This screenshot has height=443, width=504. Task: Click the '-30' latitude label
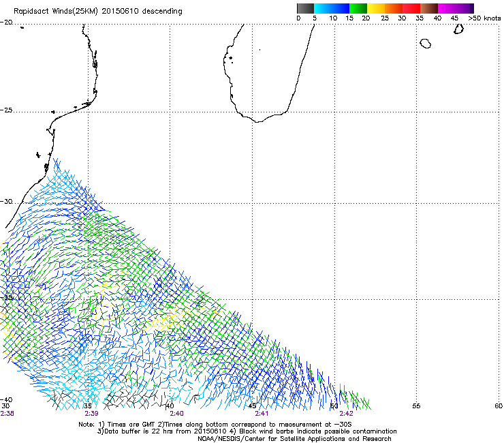6,202
